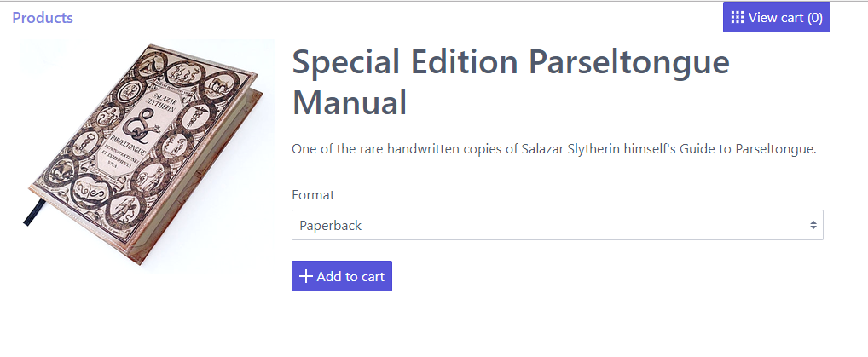The width and height of the screenshot is (868, 357).
Task: Click the plus icon on Add to cart
Action: coord(305,276)
